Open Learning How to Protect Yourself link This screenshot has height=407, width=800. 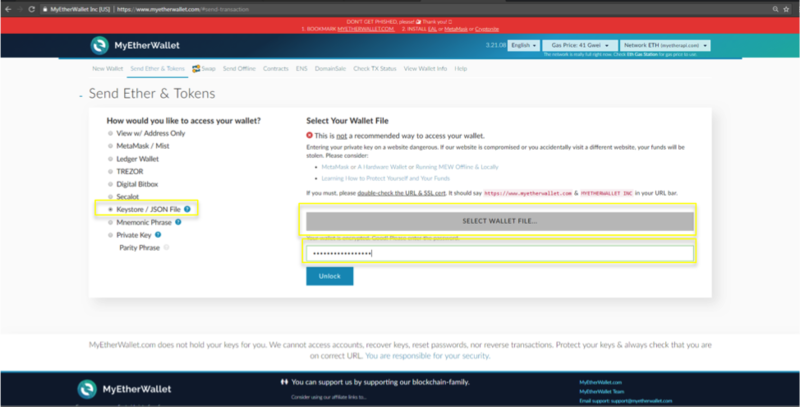386,179
